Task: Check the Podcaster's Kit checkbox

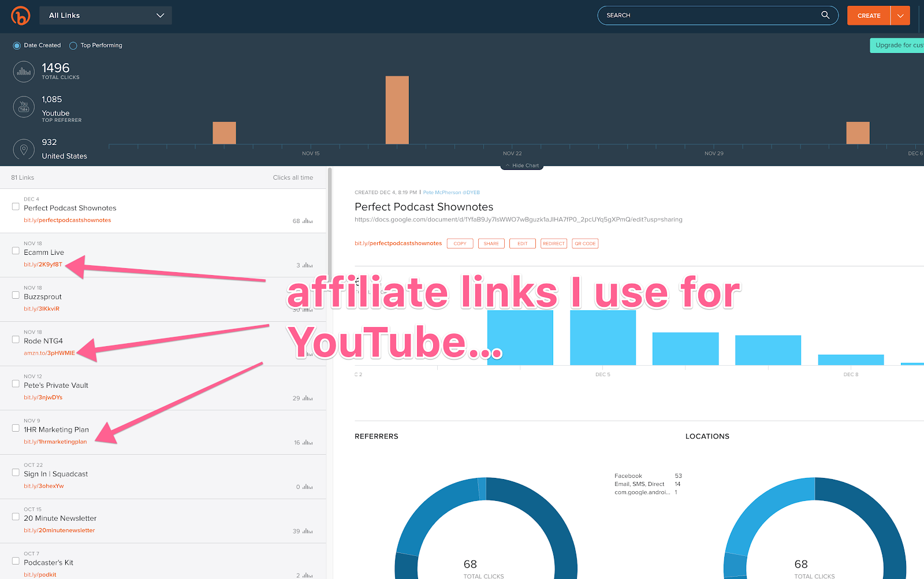Action: 16,561
